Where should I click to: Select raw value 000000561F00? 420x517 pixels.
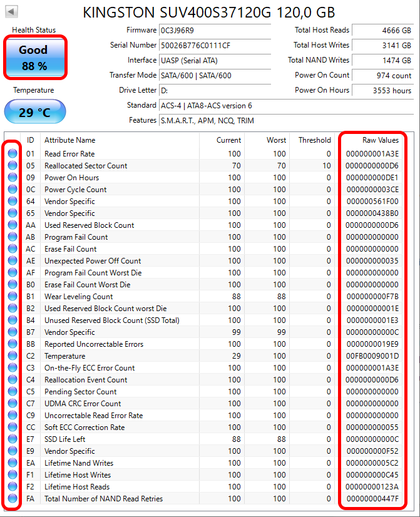pos(372,202)
